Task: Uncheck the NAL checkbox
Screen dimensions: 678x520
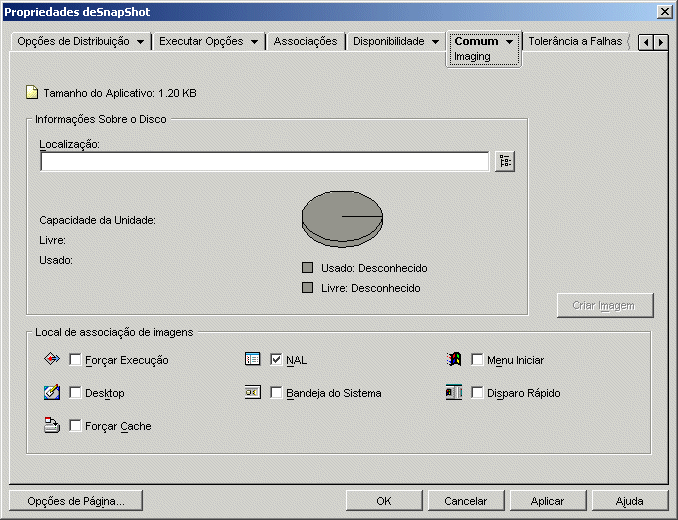Action: click(x=276, y=360)
